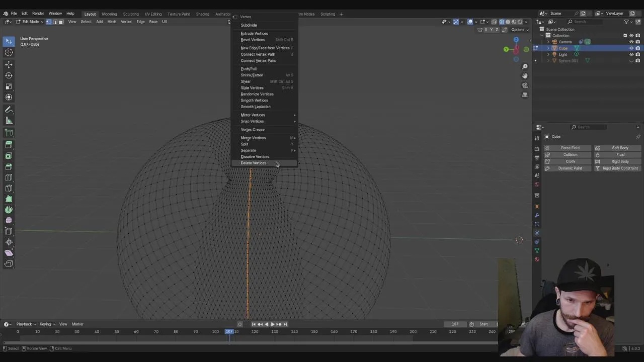Select the Rotate tool

(9, 75)
